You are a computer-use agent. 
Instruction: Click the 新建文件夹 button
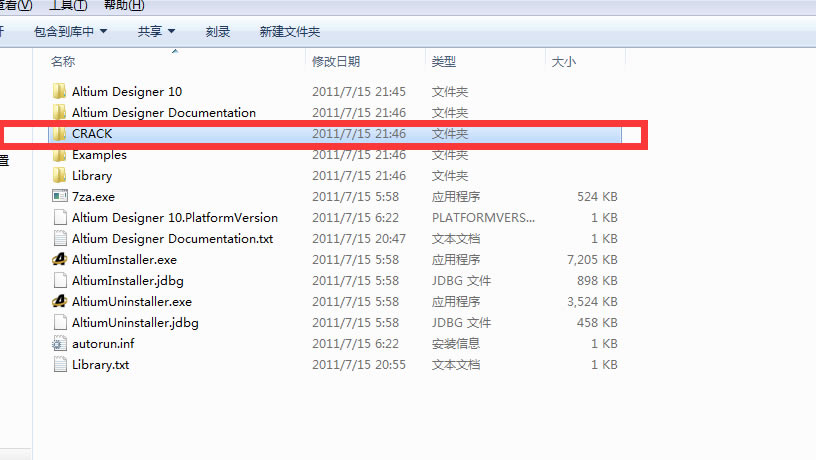coord(289,32)
